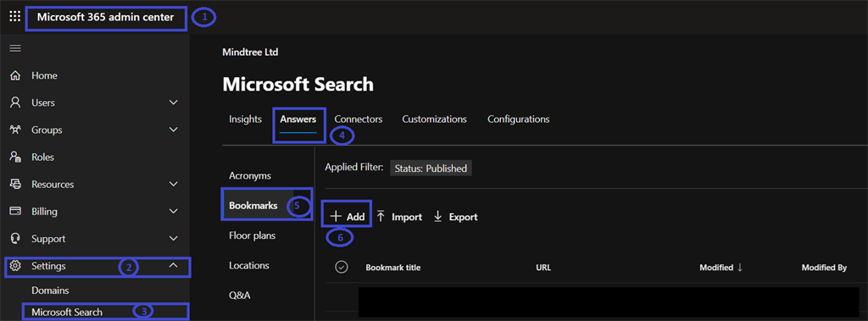Click the Modified column sort arrow

coord(739,268)
